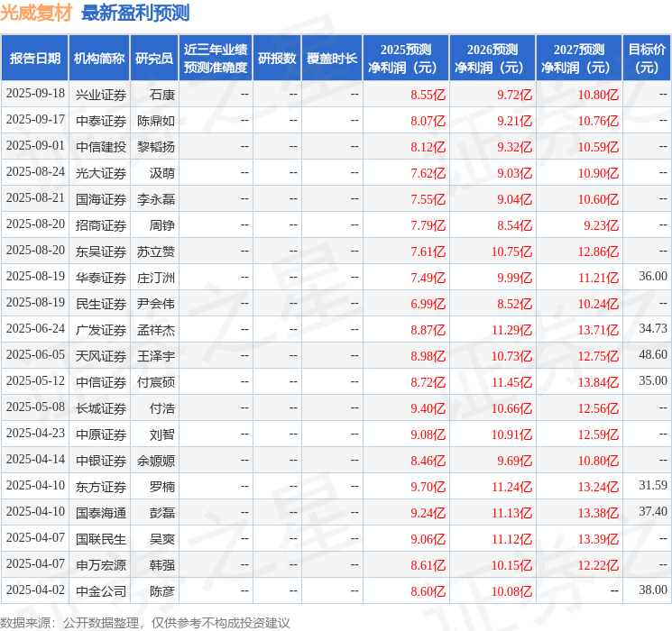Select the 2025预测净利润 column header
Screen dimensions: 672x631
(405, 58)
